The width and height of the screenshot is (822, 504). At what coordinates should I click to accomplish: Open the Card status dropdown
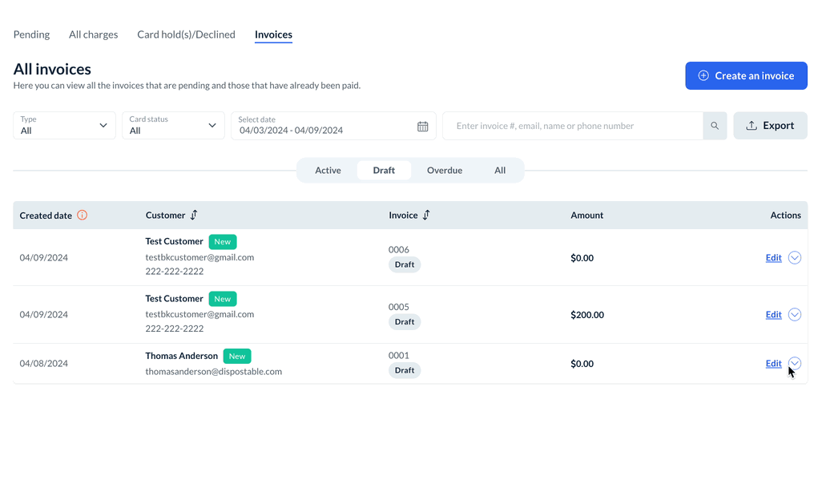point(173,126)
